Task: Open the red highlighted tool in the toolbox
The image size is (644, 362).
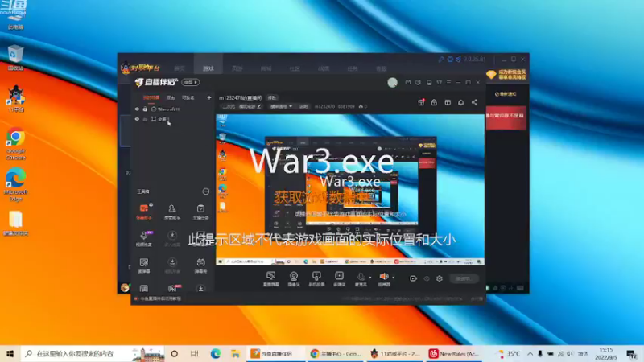Action: click(x=144, y=212)
